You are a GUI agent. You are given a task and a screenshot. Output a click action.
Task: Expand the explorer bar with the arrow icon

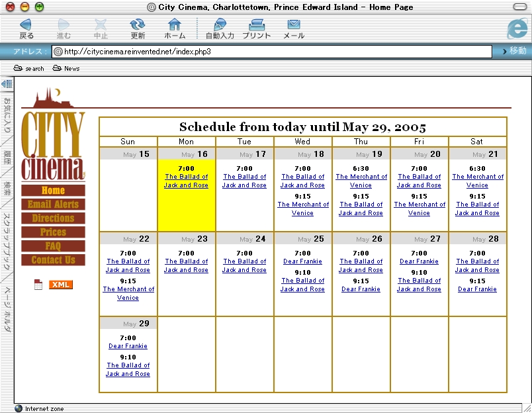coord(7,84)
